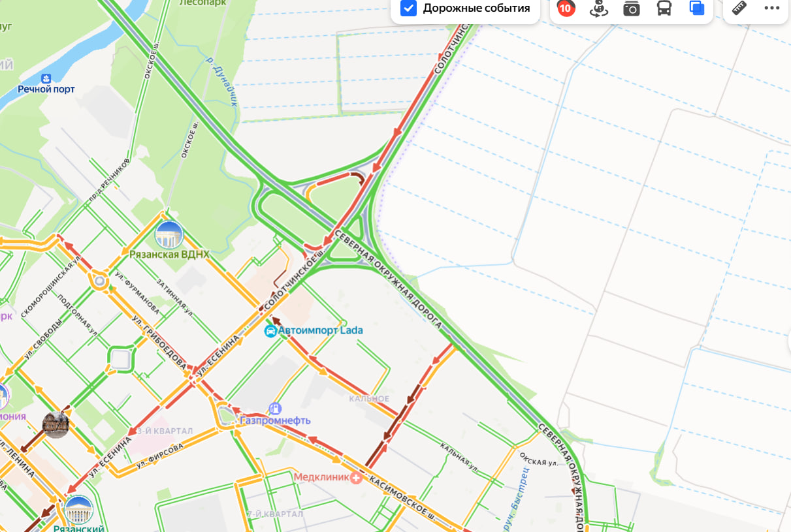The width and height of the screenshot is (791, 532).
Task: Open the Автоимпорт Lada place label
Action: coord(321,330)
